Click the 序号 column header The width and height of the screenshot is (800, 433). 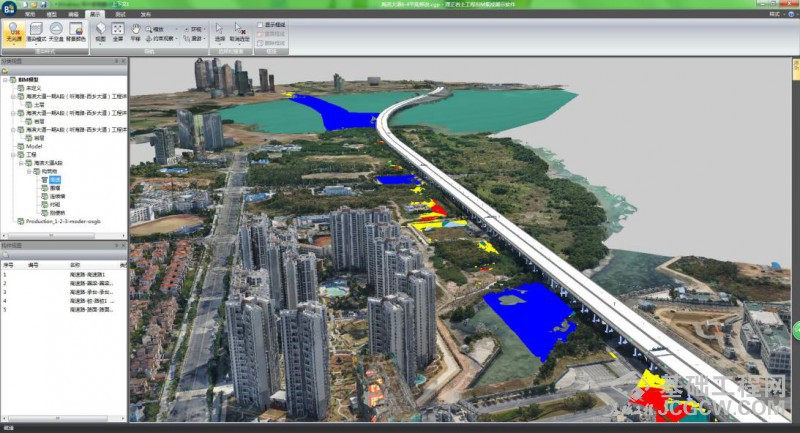click(x=8, y=265)
